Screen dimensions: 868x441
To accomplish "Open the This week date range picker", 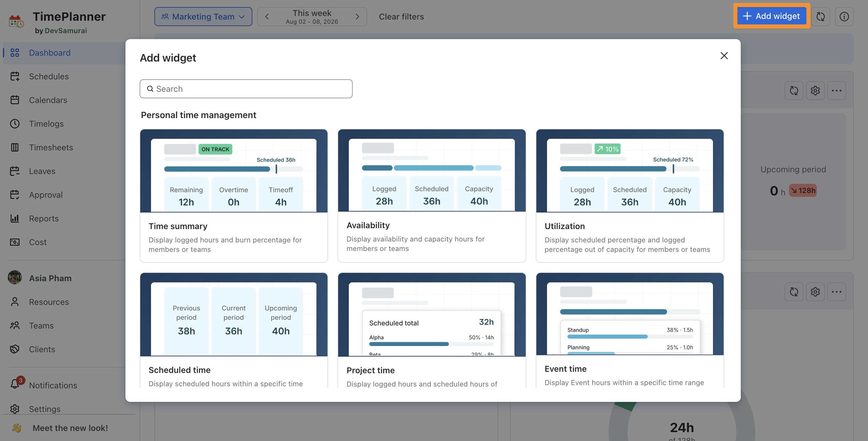I will pyautogui.click(x=312, y=17).
